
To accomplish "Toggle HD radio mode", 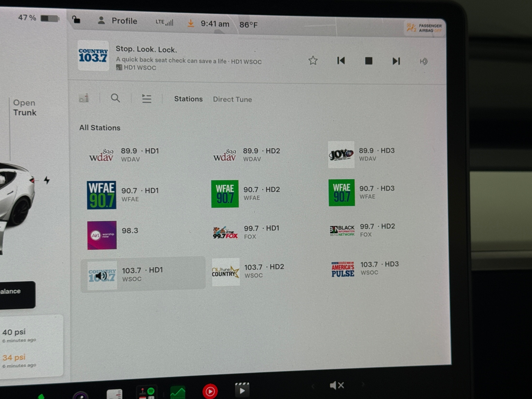I will 423,62.
